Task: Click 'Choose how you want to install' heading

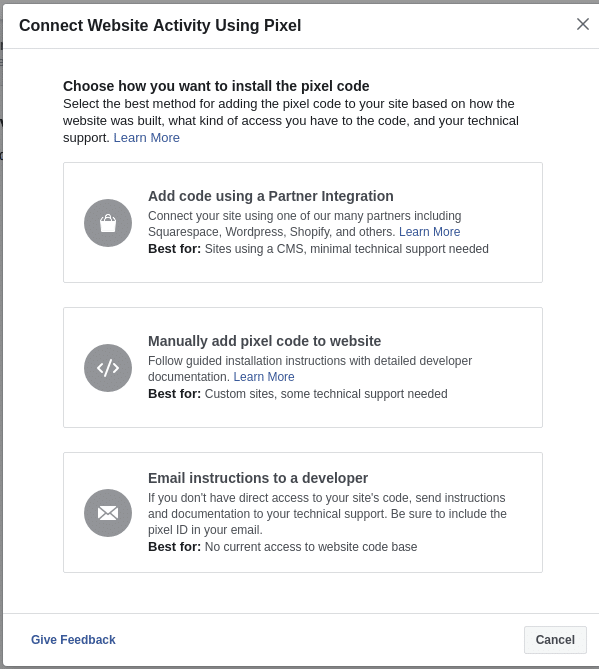Action: [x=216, y=86]
